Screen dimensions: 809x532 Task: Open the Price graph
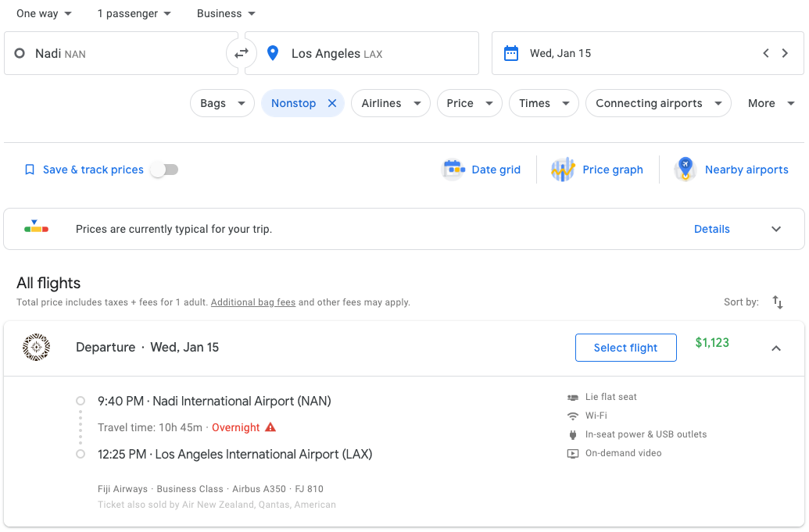point(597,170)
